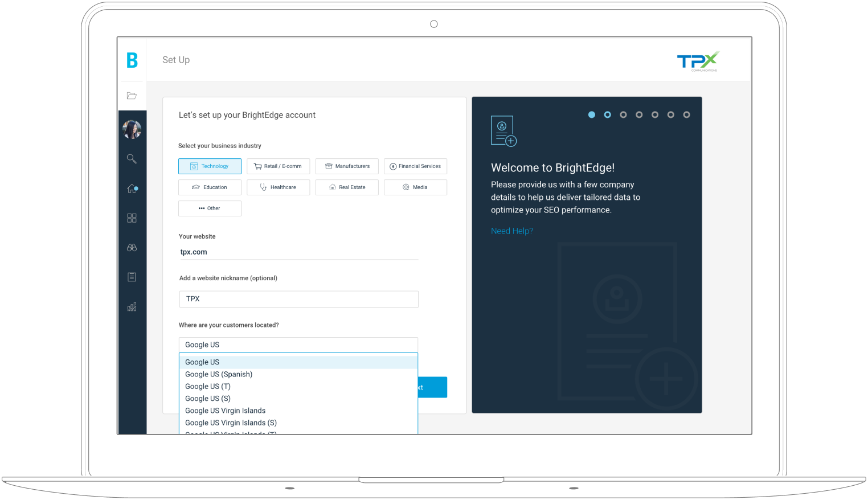868x500 pixels.
Task: Select Healthcare industry option
Action: tap(279, 187)
